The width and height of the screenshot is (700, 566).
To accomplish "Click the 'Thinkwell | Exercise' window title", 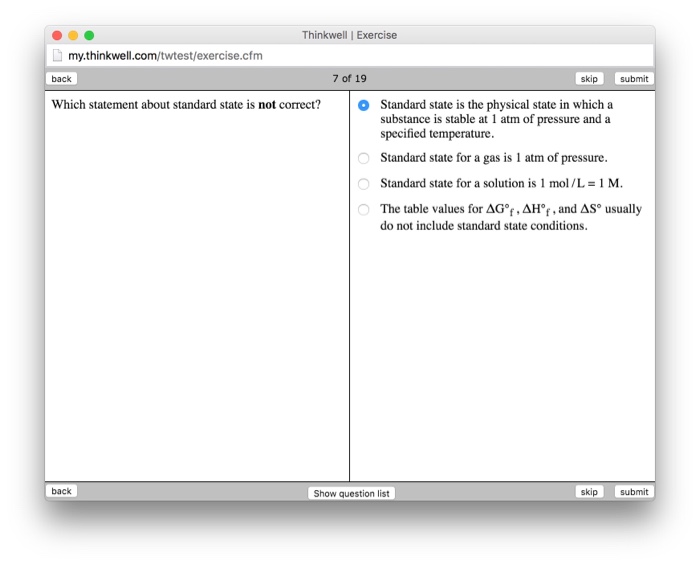I will [350, 35].
